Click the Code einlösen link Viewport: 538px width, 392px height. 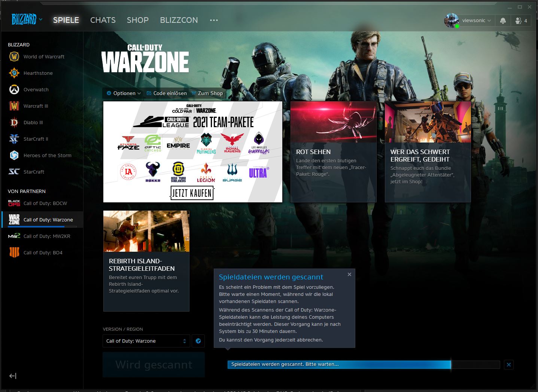170,93
